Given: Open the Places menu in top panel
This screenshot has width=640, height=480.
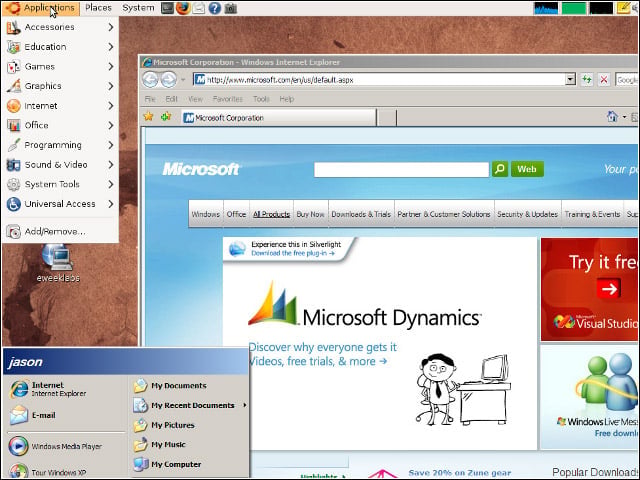Looking at the screenshot, I should tap(98, 8).
